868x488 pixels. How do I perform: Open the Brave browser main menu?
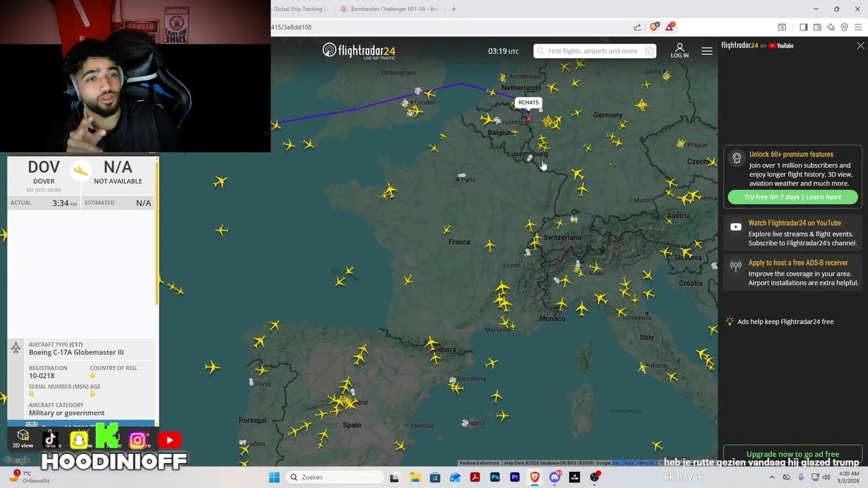point(858,27)
